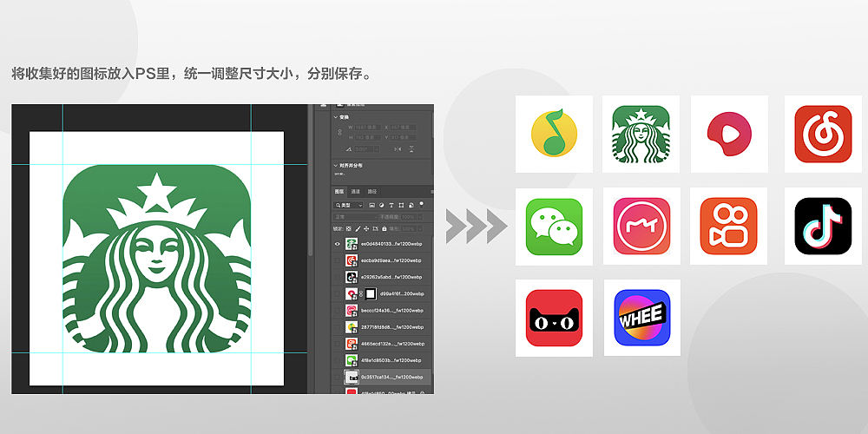Click the smart object filter icon
This screenshot has height=434, width=868.
(411, 206)
